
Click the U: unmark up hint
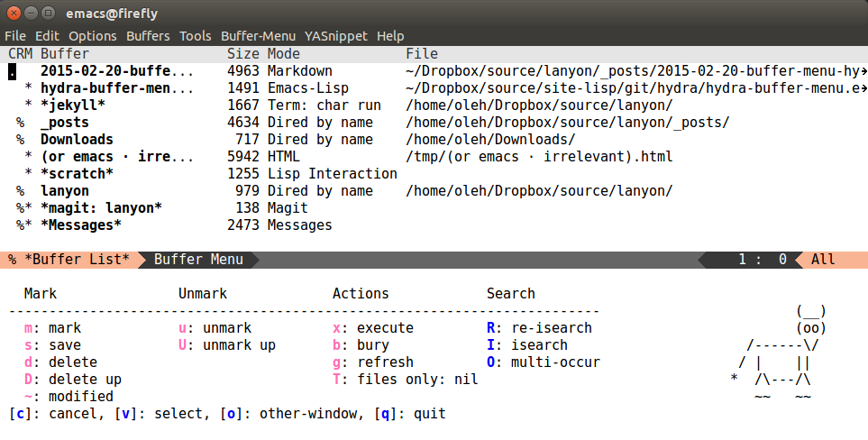coord(227,345)
